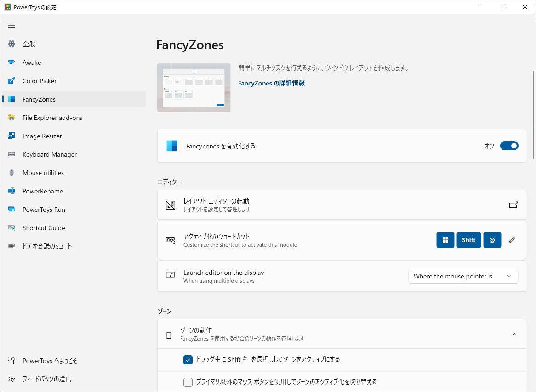Click the vertical scrollbar on the right
536x392 pixels.
[x=534, y=115]
